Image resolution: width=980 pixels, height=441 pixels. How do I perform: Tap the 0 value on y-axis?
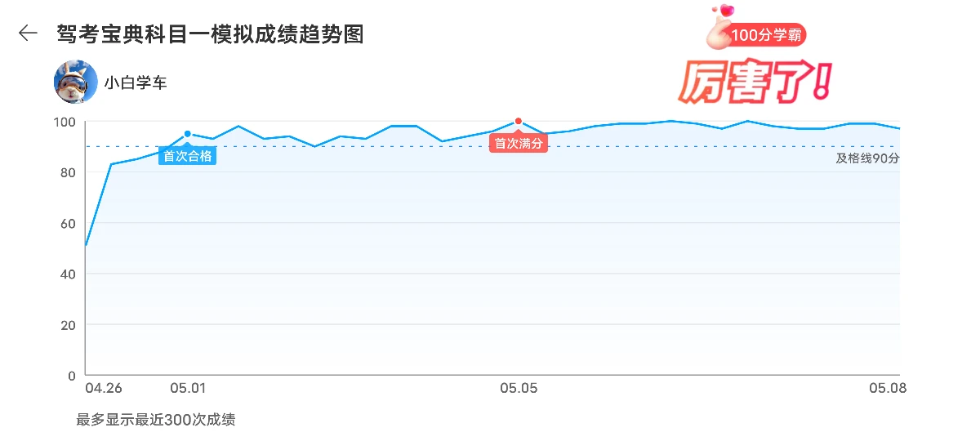tap(72, 376)
